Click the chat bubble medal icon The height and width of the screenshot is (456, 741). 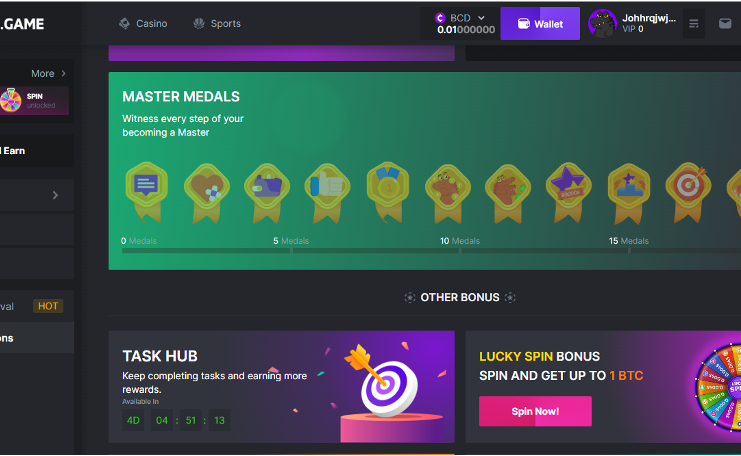(x=146, y=191)
